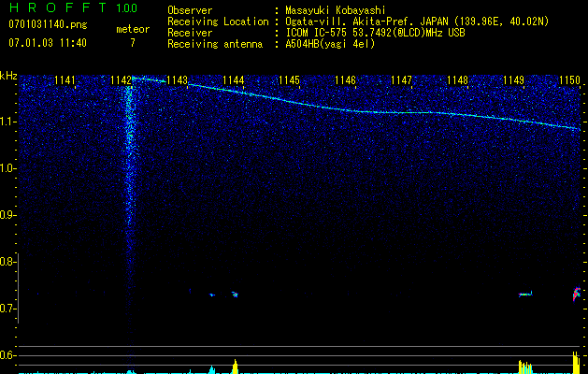Click the Receiver label
Image resolution: width=588 pixels, height=374 pixels.
coord(190,33)
